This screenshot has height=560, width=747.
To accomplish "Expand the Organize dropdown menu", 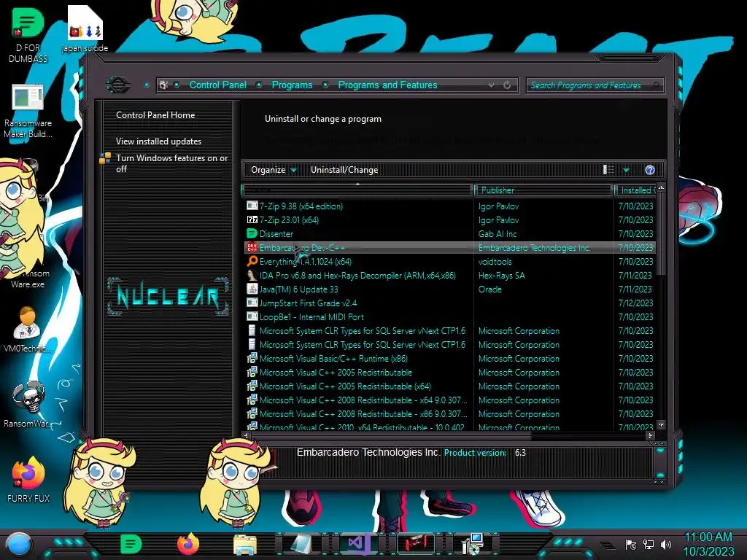I will (x=274, y=170).
